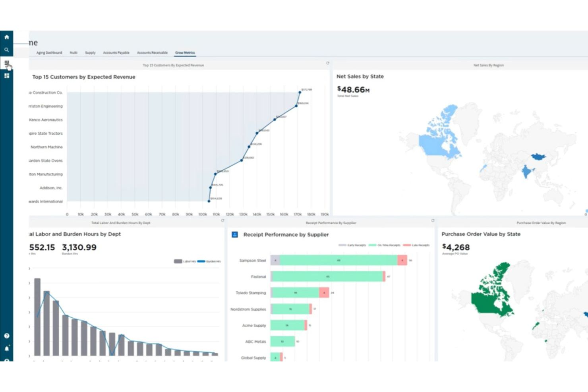Select the Supply tab

[90, 52]
